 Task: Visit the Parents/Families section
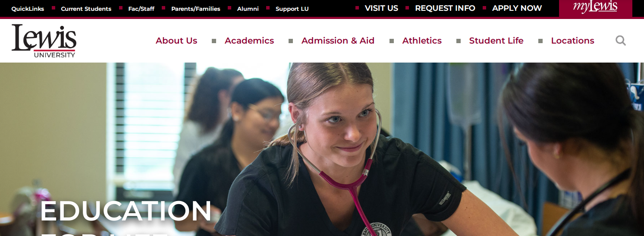[196, 9]
